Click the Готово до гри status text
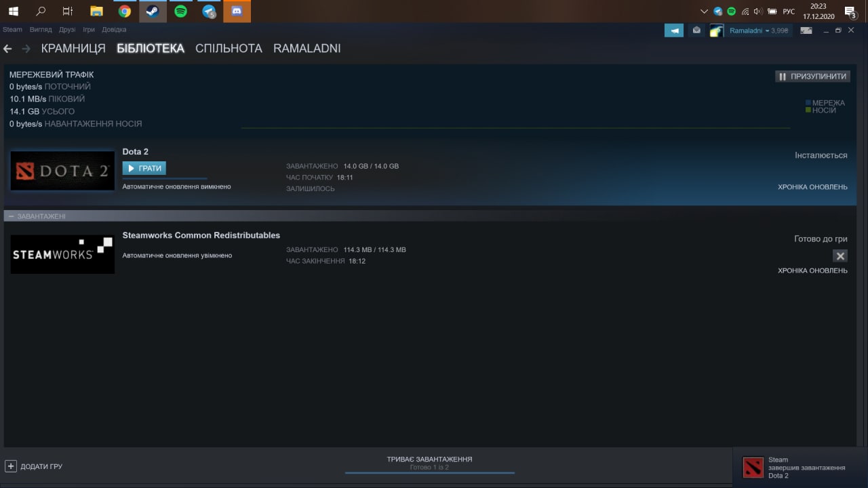Viewport: 868px width, 488px height. click(x=821, y=239)
